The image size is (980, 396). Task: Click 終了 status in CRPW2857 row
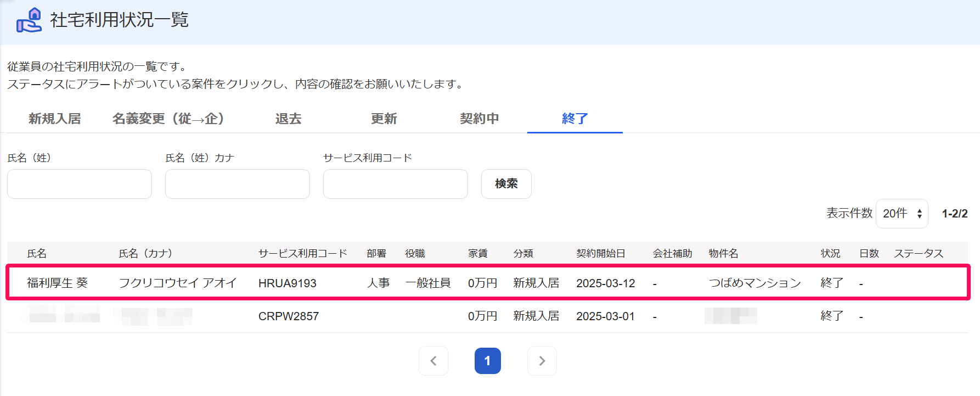(832, 316)
